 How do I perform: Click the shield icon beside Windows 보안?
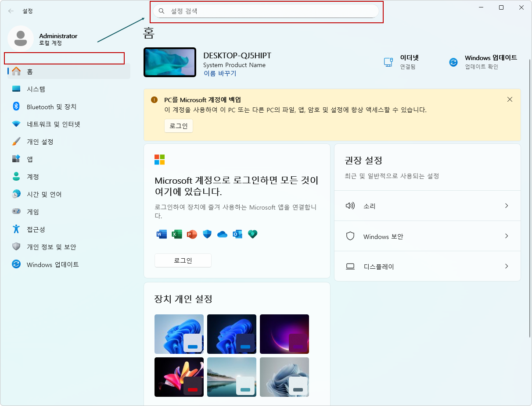coord(350,236)
